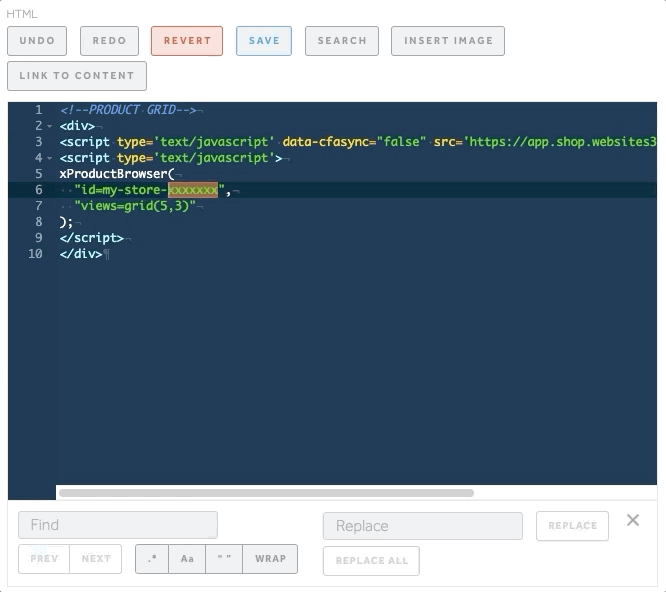Click the horizontal scrollbar of the editor
Image resolution: width=666 pixels, height=592 pixels.
[266, 493]
